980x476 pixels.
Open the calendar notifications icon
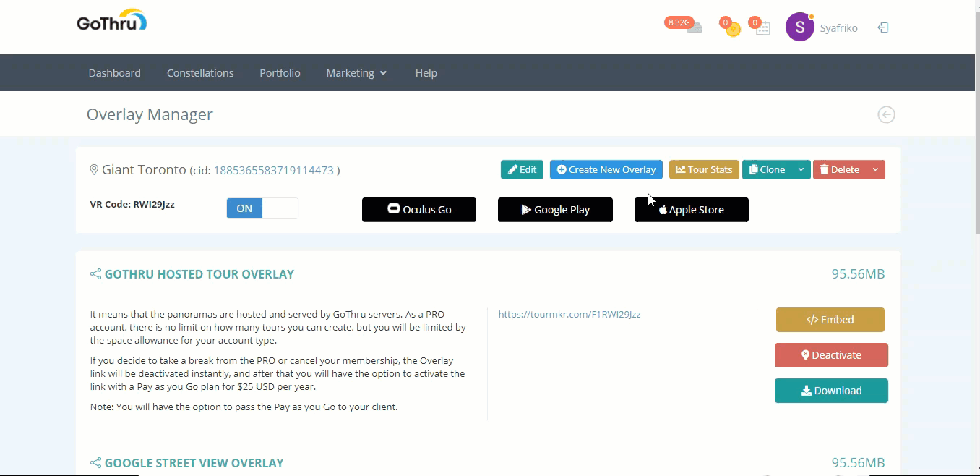763,28
